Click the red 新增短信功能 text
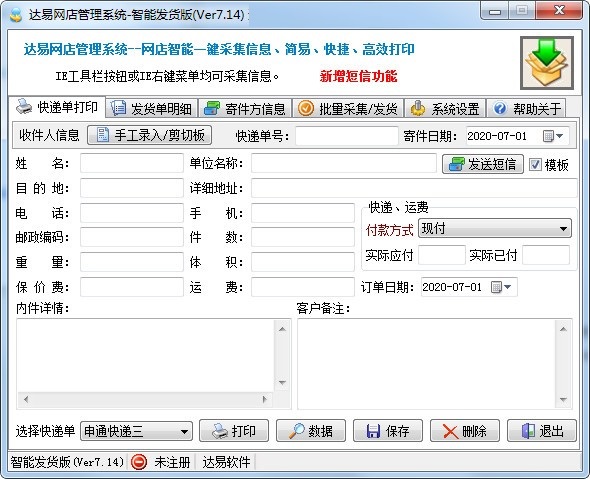 [x=359, y=76]
